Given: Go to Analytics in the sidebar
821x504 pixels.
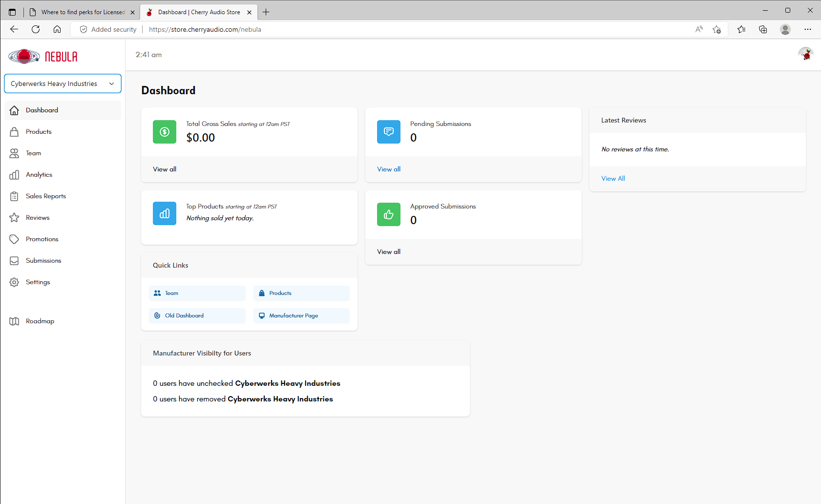Looking at the screenshot, I should tap(63, 175).
